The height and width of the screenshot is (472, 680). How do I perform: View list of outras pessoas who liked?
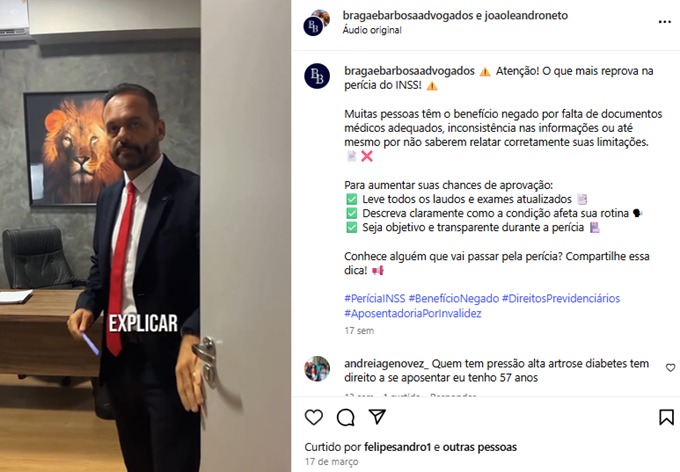(x=480, y=447)
